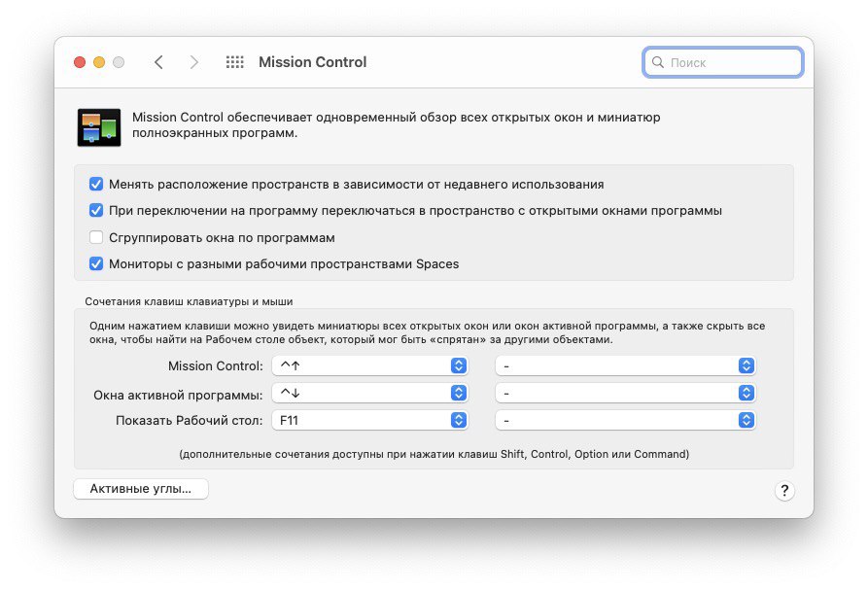
Task: Uncheck Менять расположение пространств checkbox
Action: [96, 184]
